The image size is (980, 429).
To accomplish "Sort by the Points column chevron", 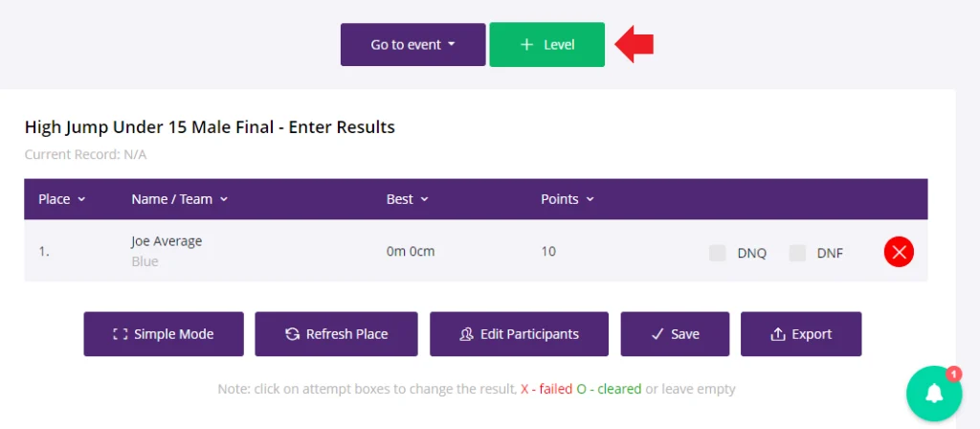I will click(x=590, y=199).
